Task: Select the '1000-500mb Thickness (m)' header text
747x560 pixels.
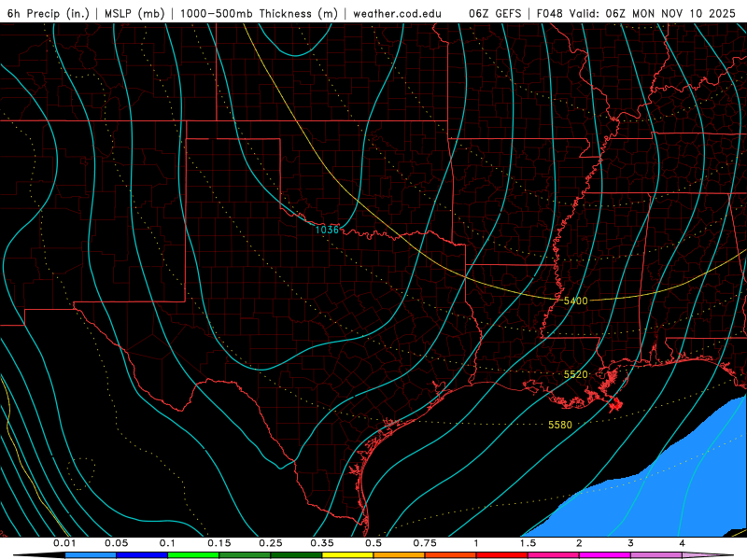Action: click(x=259, y=13)
